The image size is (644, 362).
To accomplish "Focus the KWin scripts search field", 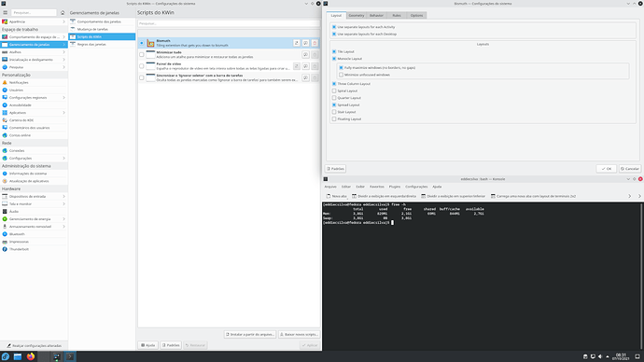I will point(229,23).
